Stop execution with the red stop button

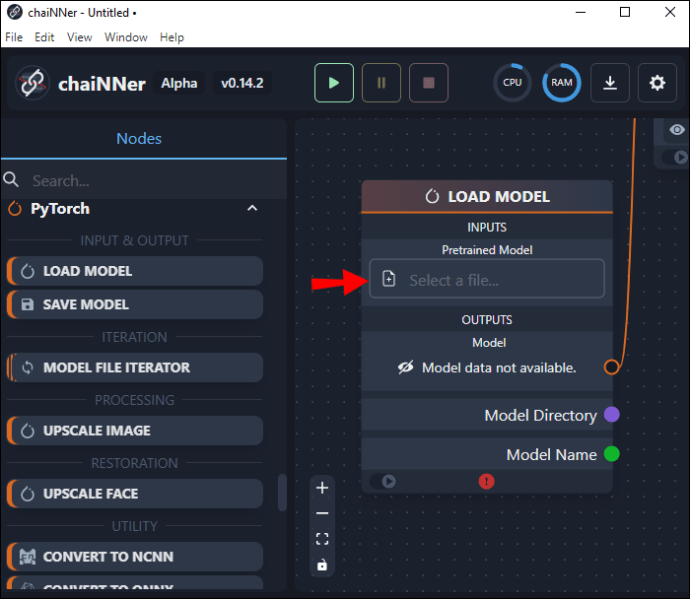[429, 83]
